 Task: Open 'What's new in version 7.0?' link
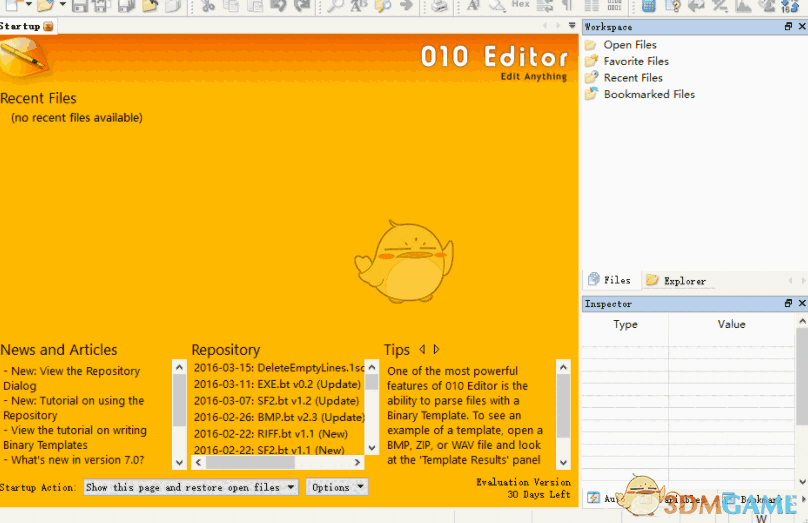74,460
